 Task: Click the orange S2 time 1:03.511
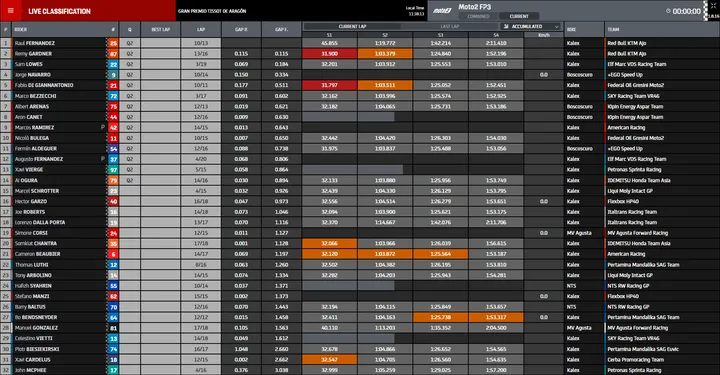click(385, 85)
